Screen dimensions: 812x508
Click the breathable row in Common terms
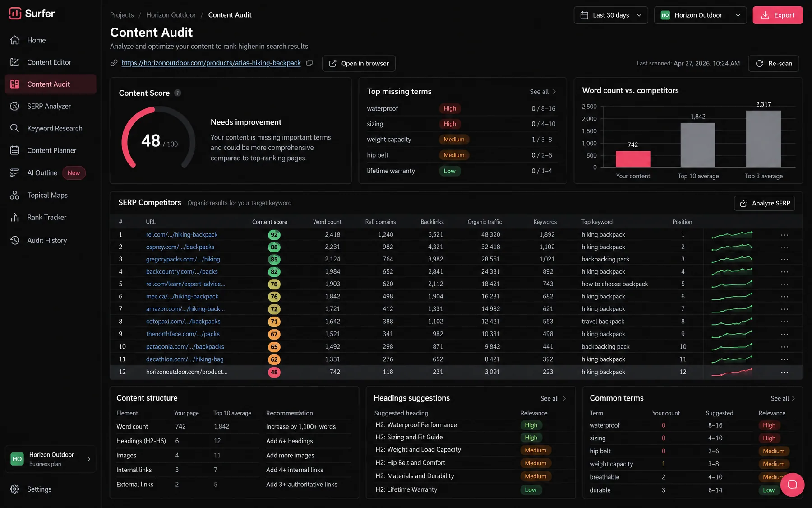(x=692, y=477)
